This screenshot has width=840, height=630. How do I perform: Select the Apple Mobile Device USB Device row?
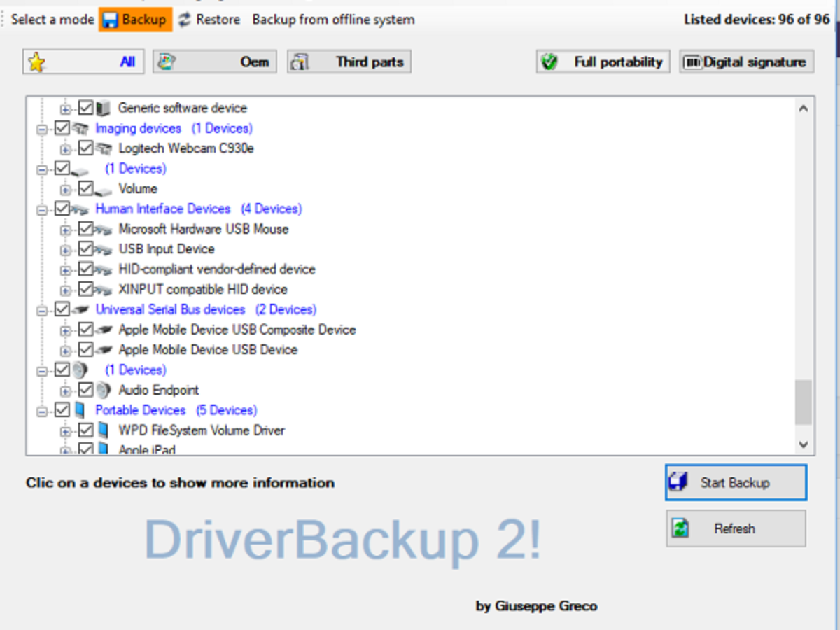[x=208, y=350]
